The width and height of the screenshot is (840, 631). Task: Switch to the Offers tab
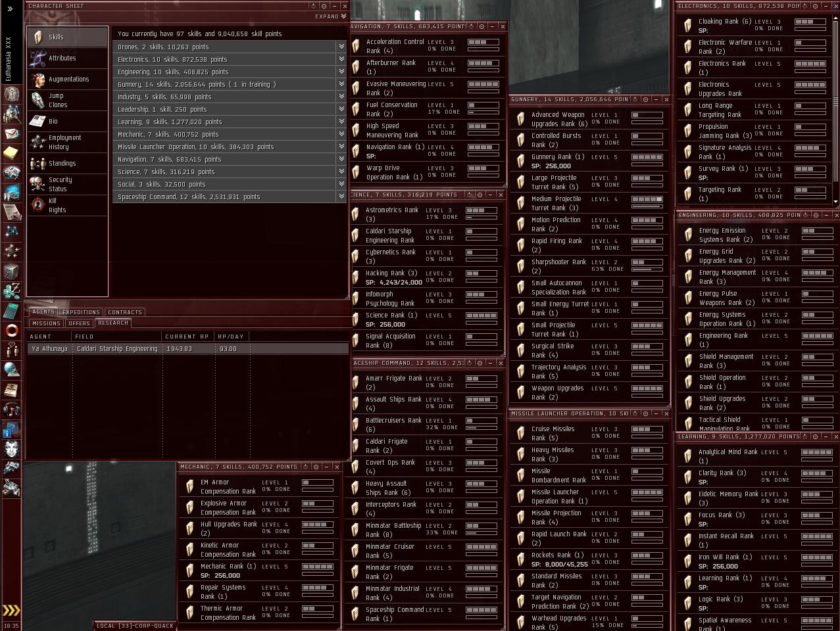tap(79, 323)
